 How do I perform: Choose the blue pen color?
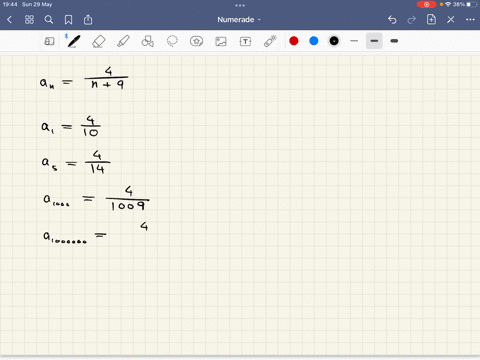tap(314, 41)
